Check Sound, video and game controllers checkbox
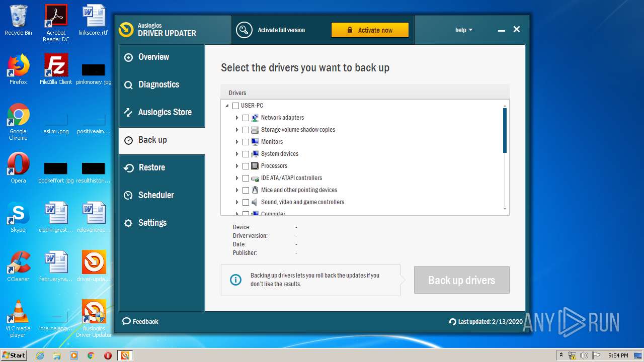Image resolution: width=644 pixels, height=362 pixels. [246, 202]
